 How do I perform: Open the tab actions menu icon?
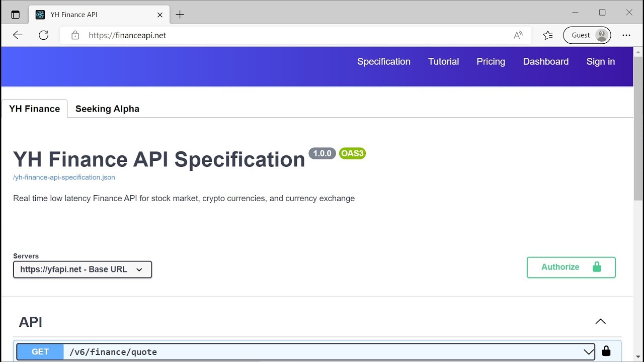pos(15,15)
